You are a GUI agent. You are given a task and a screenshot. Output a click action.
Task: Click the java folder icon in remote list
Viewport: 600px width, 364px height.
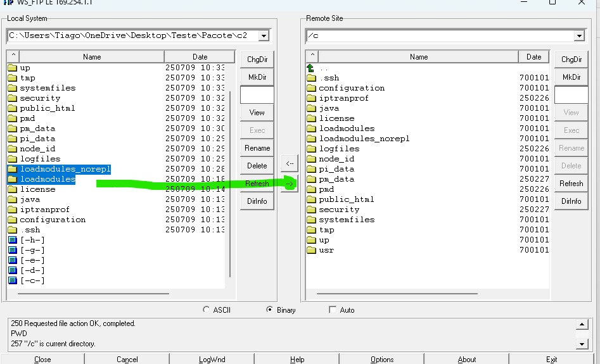pyautogui.click(x=311, y=108)
